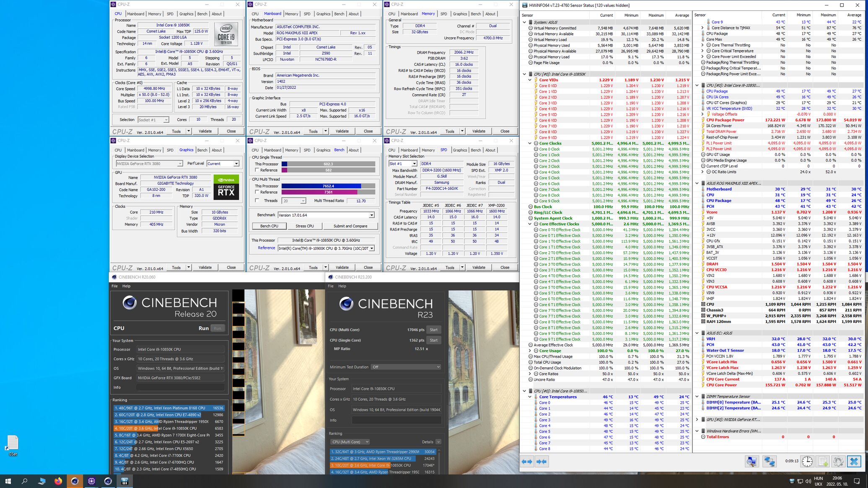Expand the Core Usage row in HWiNFO
The width and height of the screenshot is (868, 488).
pos(530,351)
